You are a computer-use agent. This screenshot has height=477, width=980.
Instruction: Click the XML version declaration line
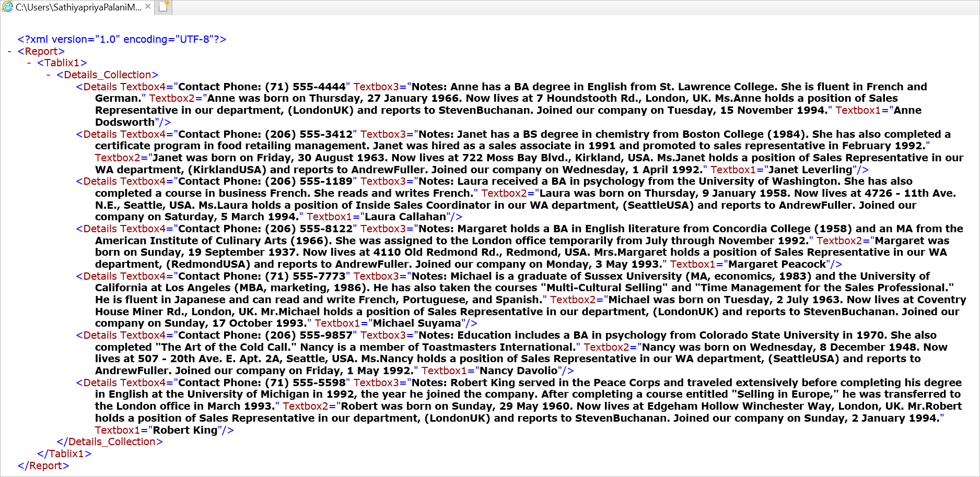coord(121,39)
